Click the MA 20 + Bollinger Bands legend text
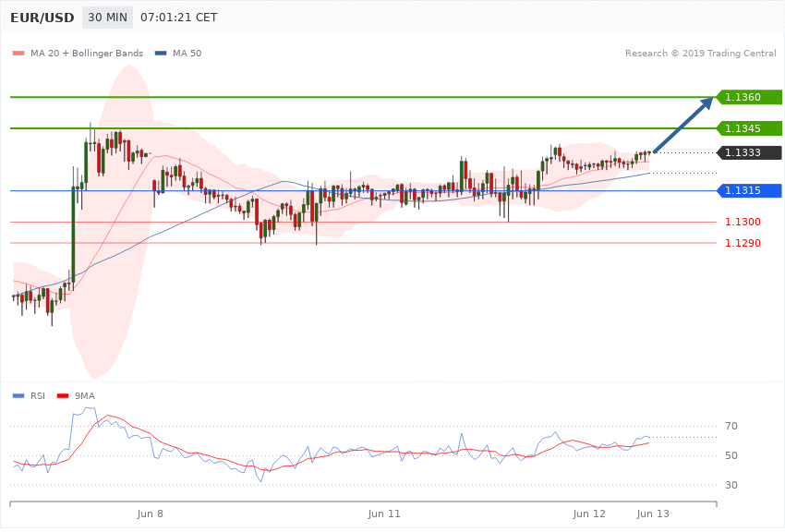This screenshot has height=532, width=785. coord(87,53)
